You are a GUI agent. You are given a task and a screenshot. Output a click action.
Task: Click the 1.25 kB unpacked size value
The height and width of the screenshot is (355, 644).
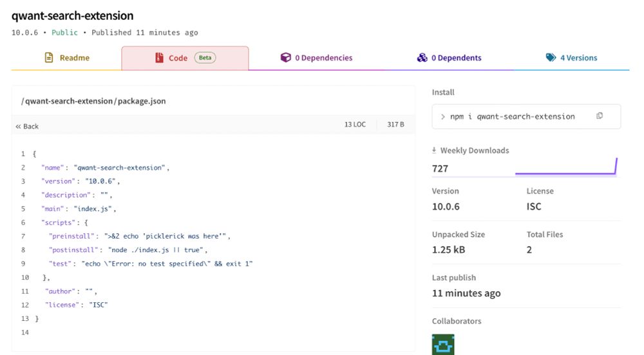click(448, 250)
